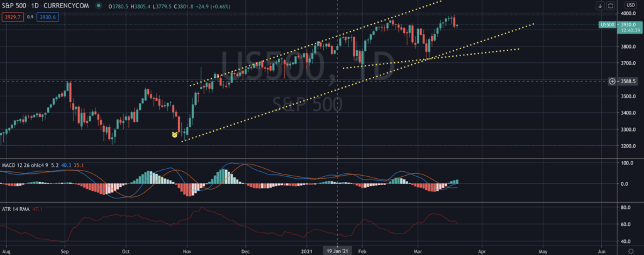Screen dimensions: 644x255
Task: Click the 2021 label on the time axis
Action: [307, 251]
